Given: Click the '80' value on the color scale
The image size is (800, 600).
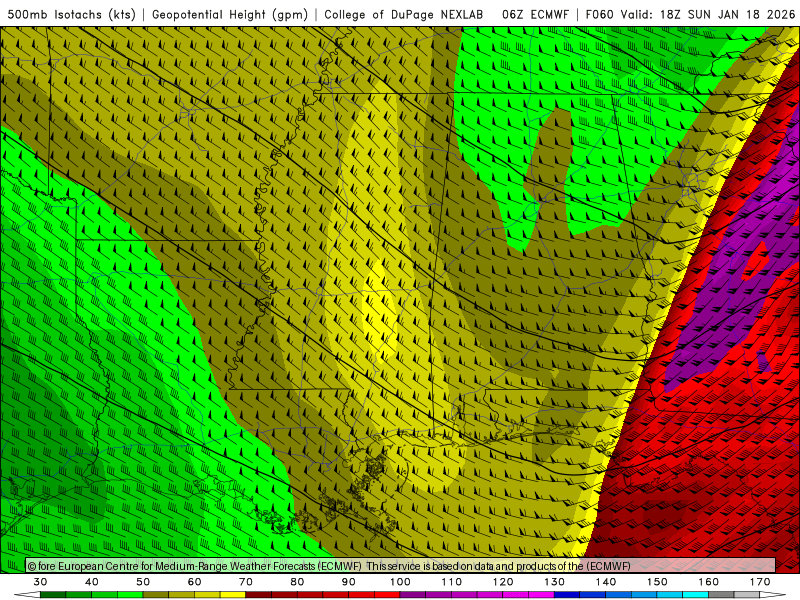Looking at the screenshot, I should pyautogui.click(x=297, y=582).
